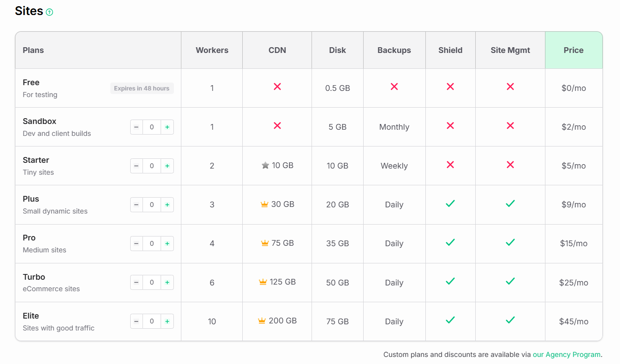The width and height of the screenshot is (620, 364).
Task: Increase Pro plan quantity with plus button
Action: pos(167,244)
